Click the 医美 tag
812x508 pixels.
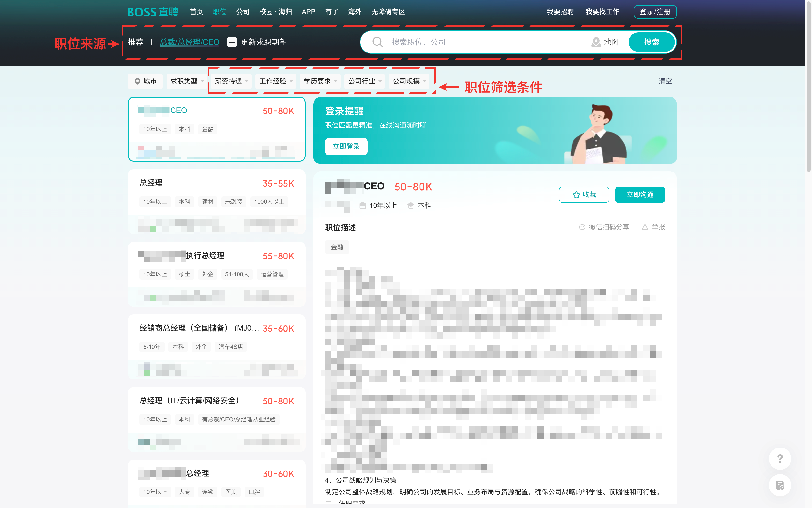[x=231, y=492]
